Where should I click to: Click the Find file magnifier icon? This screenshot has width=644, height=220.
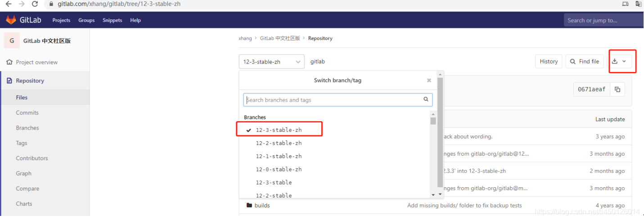[573, 62]
